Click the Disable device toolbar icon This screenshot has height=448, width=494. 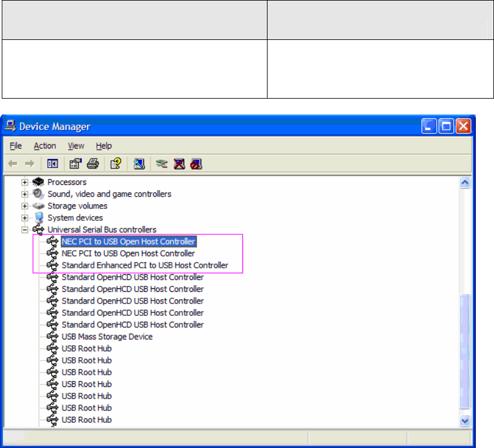(196, 164)
